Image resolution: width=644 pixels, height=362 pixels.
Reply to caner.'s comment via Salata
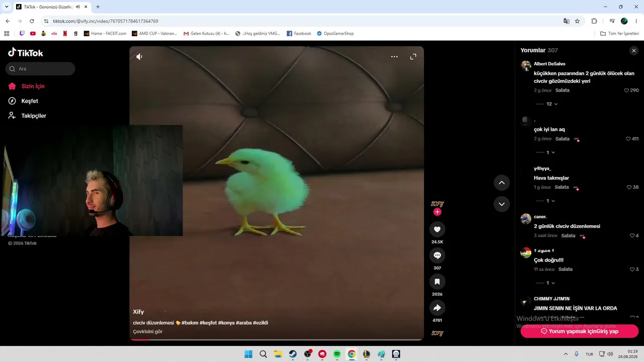569,235
